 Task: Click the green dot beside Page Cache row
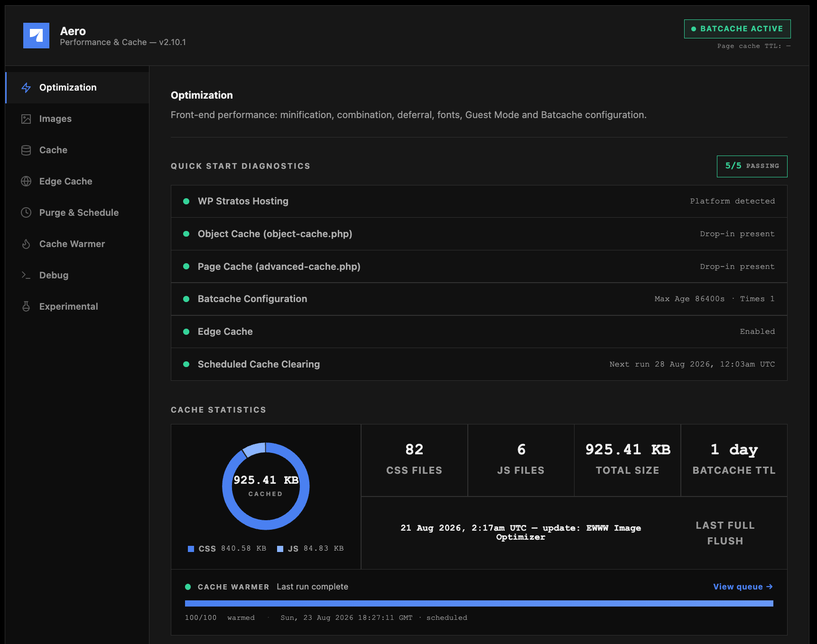[x=186, y=267]
